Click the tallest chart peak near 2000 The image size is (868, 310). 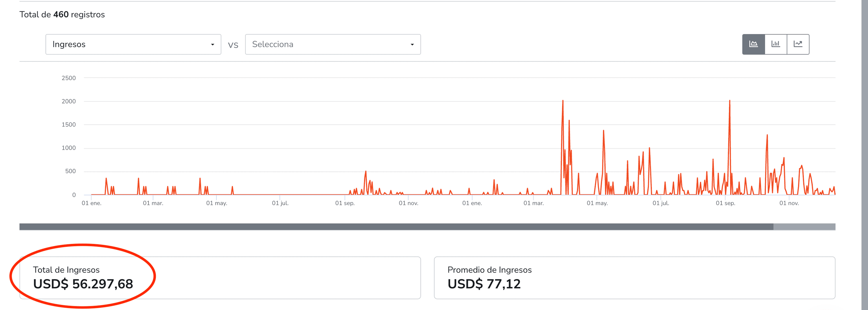[563, 101]
